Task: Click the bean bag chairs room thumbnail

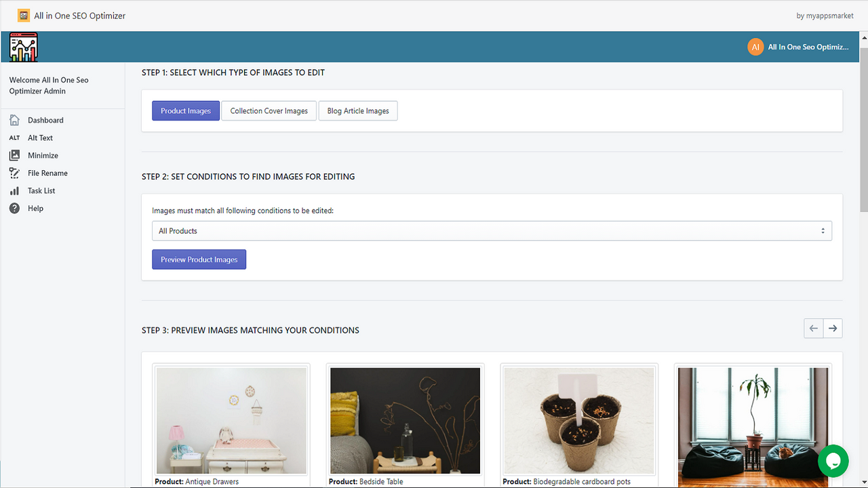Action: pos(753,427)
